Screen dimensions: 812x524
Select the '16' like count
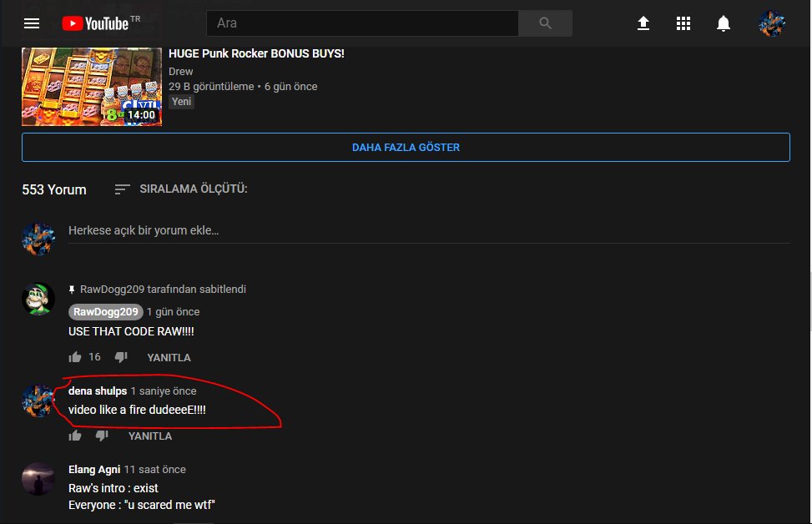(x=94, y=357)
